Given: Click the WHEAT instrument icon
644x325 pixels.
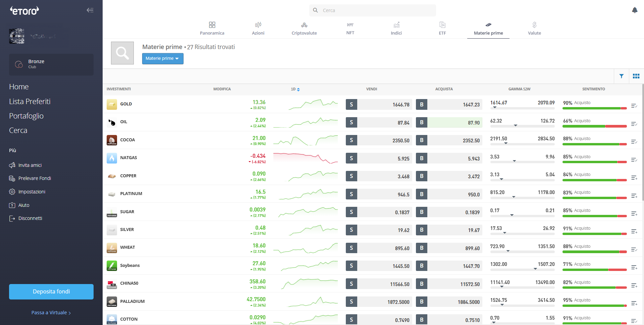Looking at the screenshot, I should [x=112, y=247].
